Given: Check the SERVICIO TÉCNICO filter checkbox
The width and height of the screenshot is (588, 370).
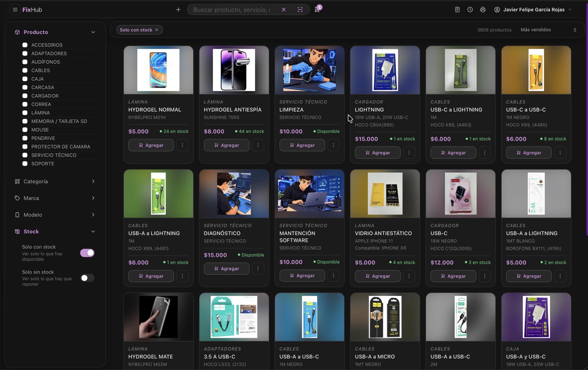Looking at the screenshot, I should 25,155.
